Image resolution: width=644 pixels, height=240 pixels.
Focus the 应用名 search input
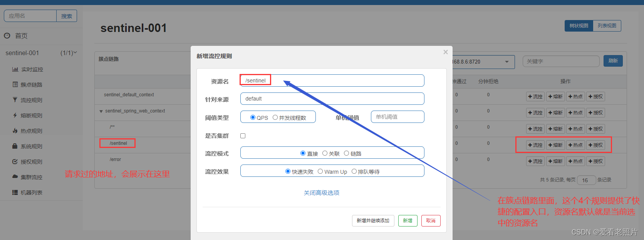click(30, 16)
